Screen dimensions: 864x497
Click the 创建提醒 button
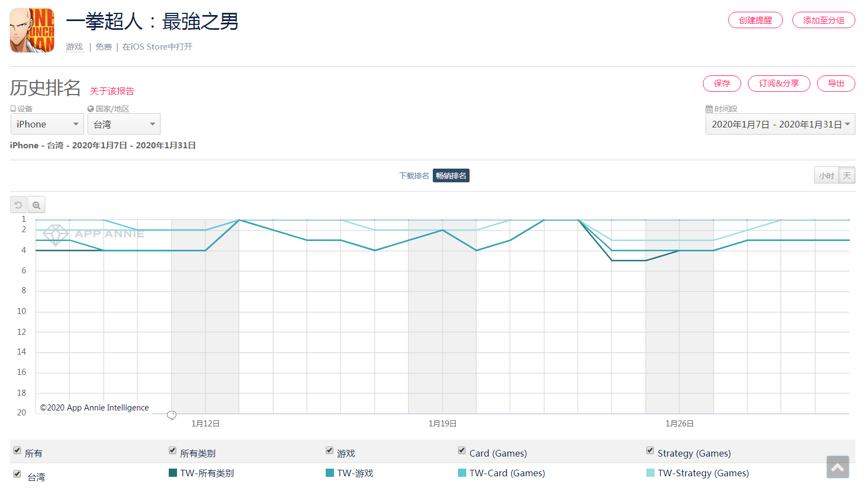click(754, 21)
